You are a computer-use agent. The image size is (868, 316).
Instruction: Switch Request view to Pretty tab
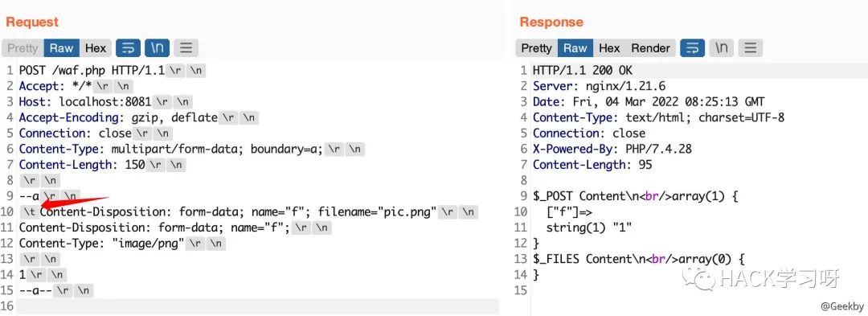(23, 48)
